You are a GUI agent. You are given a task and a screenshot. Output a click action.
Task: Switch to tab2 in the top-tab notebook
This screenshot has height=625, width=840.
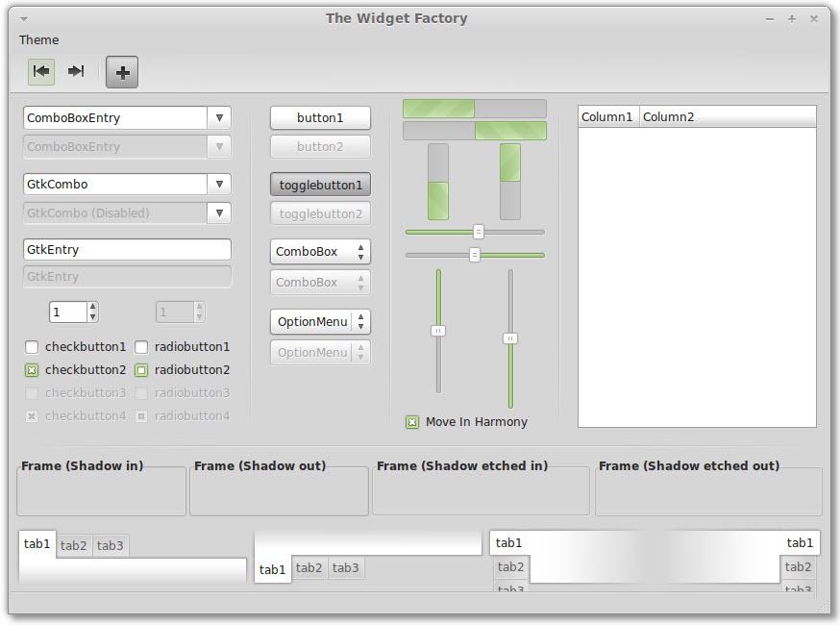pyautogui.click(x=73, y=545)
